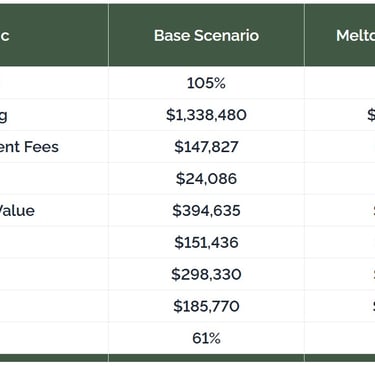Viewport: 375px width, 366px height.
Task: Select the empty label cell beside $151,436
Action: tap(54, 242)
